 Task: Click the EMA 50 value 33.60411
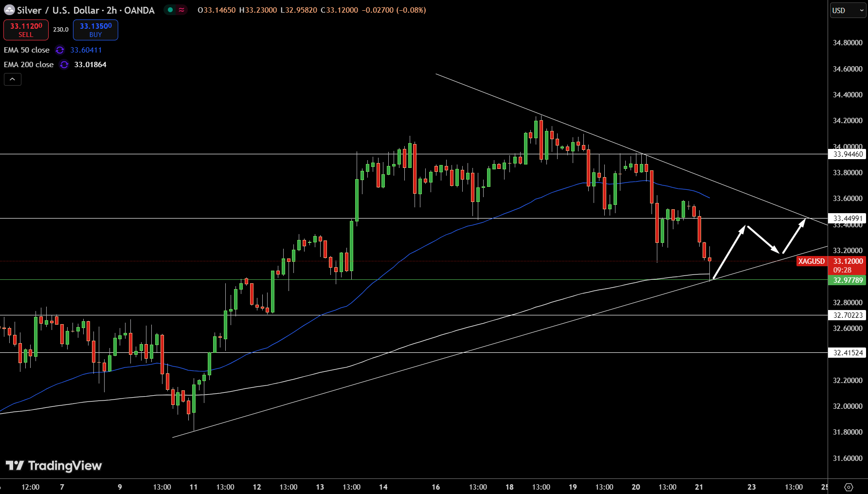click(x=86, y=50)
